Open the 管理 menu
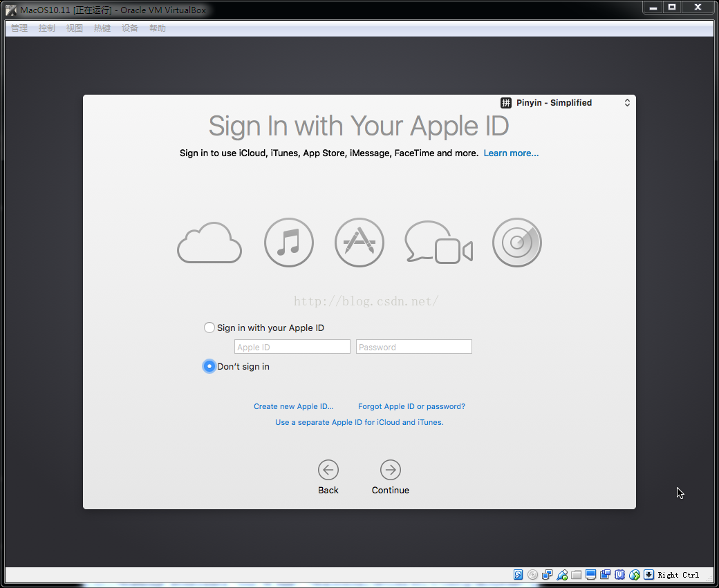Image resolution: width=719 pixels, height=588 pixels. [x=19, y=28]
